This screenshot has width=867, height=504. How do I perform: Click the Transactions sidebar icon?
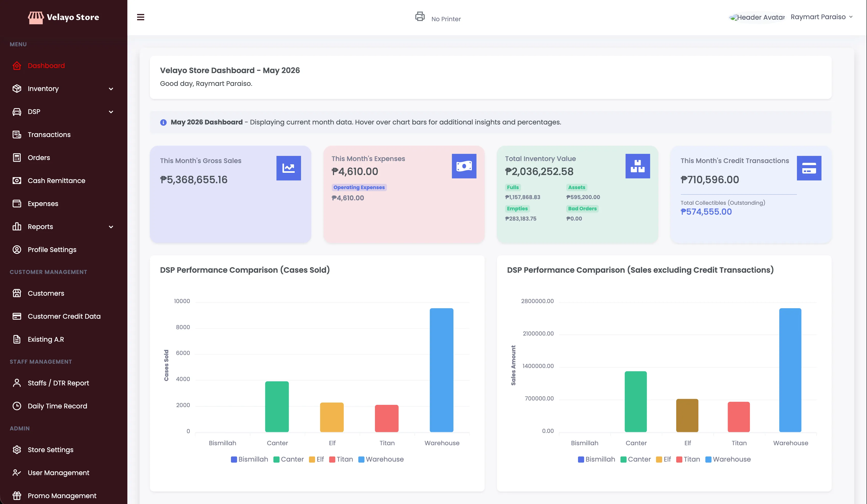coord(17,135)
